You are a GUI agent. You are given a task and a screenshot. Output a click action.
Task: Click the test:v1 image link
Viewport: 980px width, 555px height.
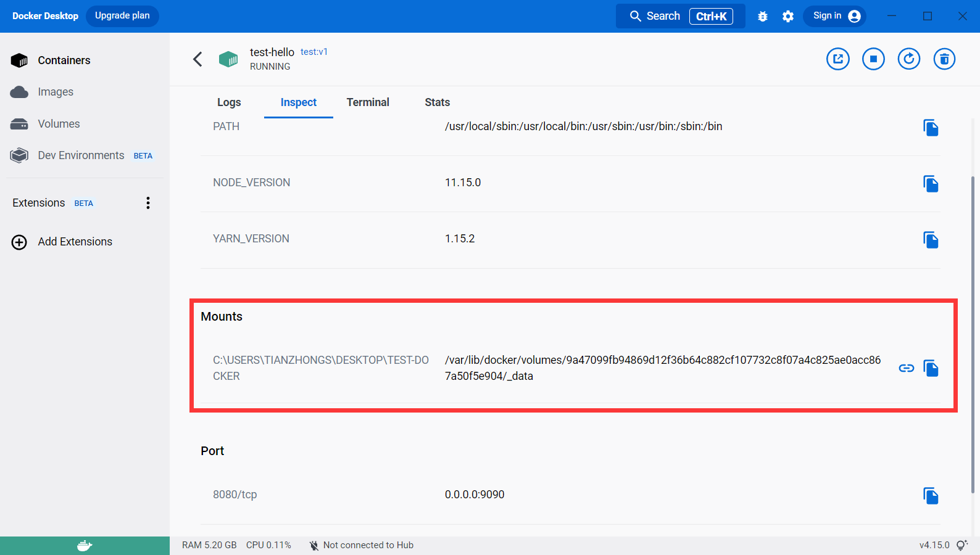pyautogui.click(x=314, y=52)
